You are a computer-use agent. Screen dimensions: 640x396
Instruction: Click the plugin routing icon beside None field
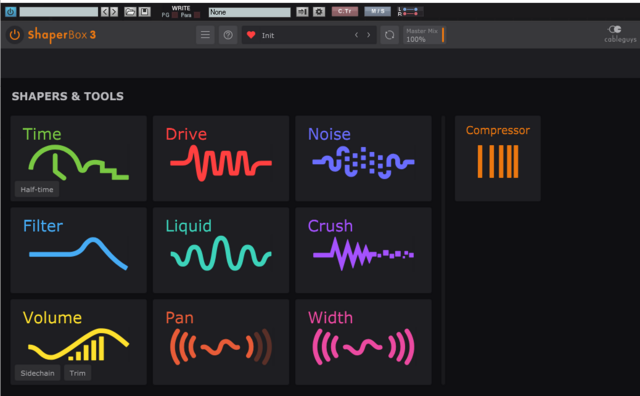tap(302, 12)
